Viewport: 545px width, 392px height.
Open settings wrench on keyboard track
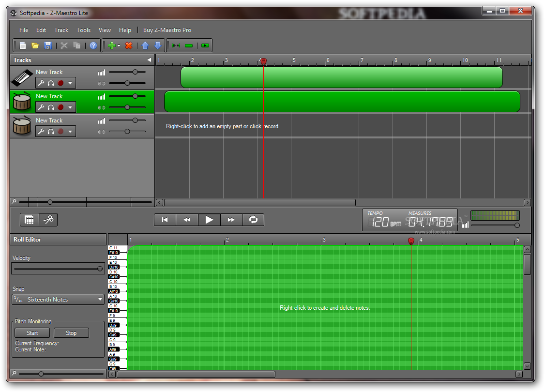tap(41, 83)
